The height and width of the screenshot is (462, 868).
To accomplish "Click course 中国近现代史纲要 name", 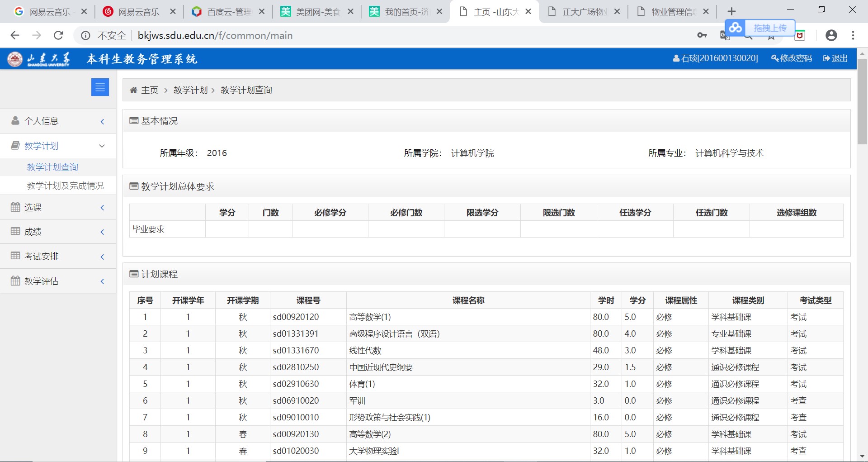I will point(381,367).
